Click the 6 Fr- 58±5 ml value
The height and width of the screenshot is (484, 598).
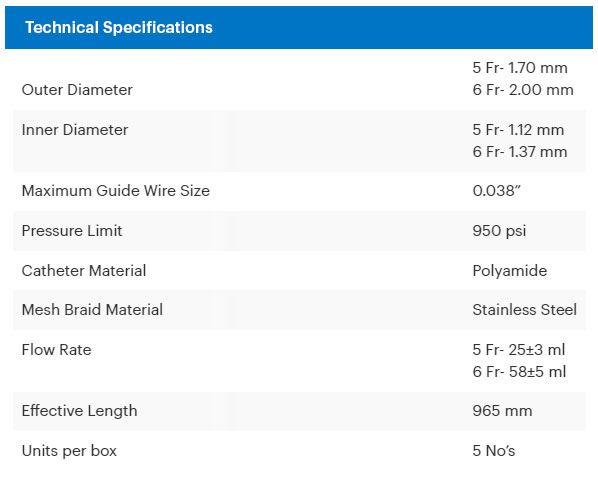(x=519, y=372)
